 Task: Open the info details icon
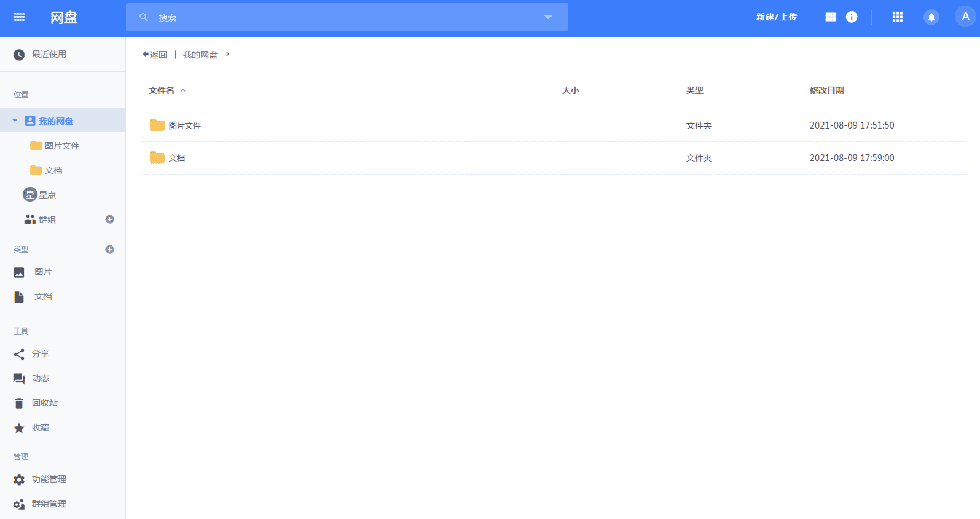tap(851, 17)
